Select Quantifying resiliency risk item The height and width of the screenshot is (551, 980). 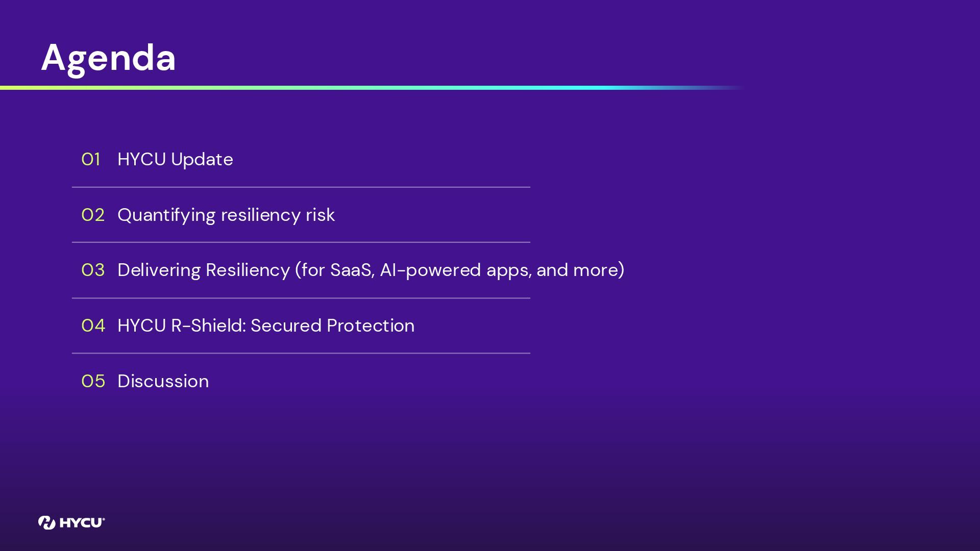point(226,215)
